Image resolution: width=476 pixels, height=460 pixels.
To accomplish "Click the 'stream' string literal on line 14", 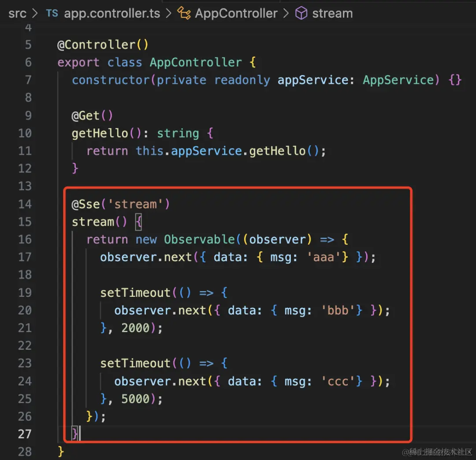I will [x=135, y=204].
